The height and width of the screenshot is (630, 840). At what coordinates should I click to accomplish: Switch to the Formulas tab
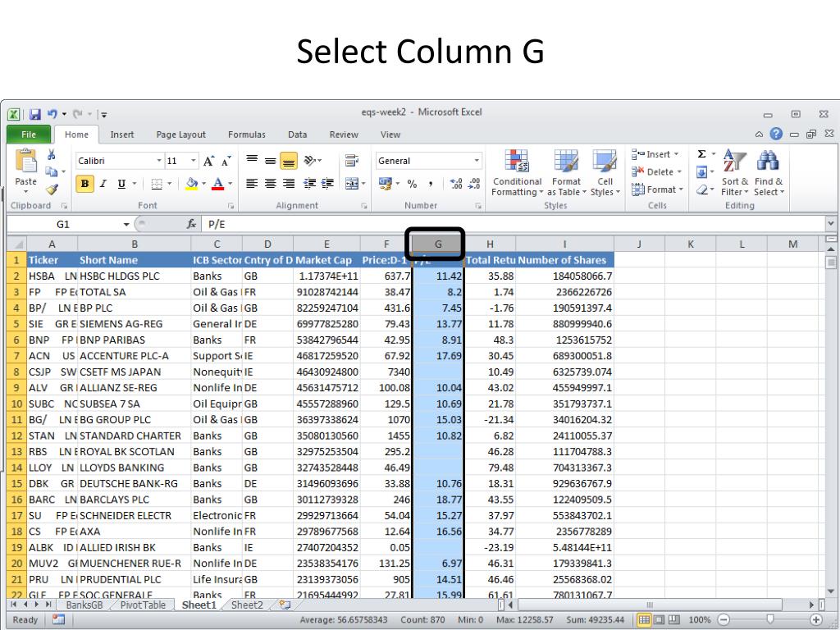click(246, 135)
